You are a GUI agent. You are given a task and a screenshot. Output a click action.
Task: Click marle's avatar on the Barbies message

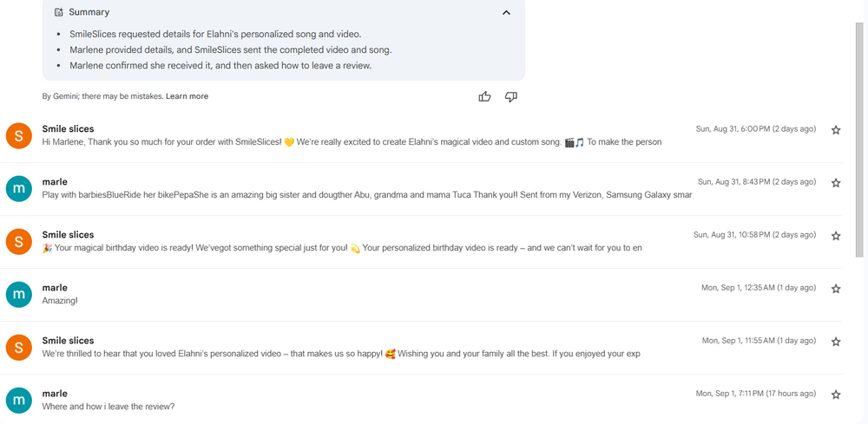pyautogui.click(x=19, y=189)
